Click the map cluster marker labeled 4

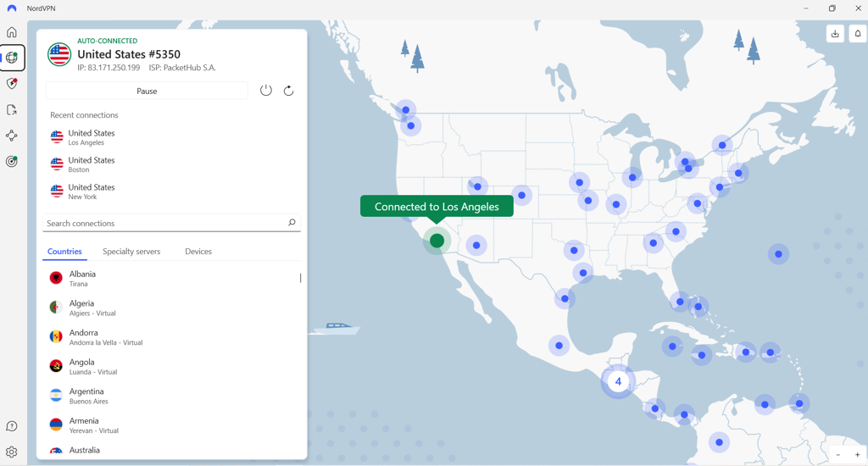(618, 381)
